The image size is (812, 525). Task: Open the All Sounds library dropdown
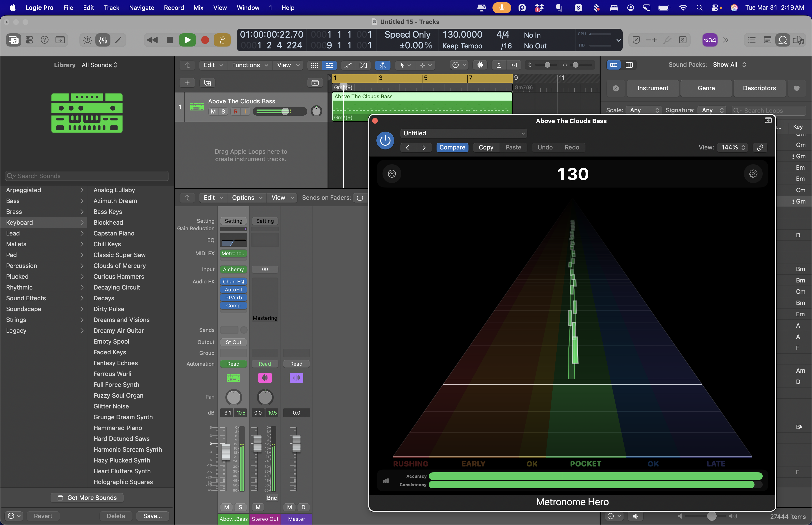(99, 65)
